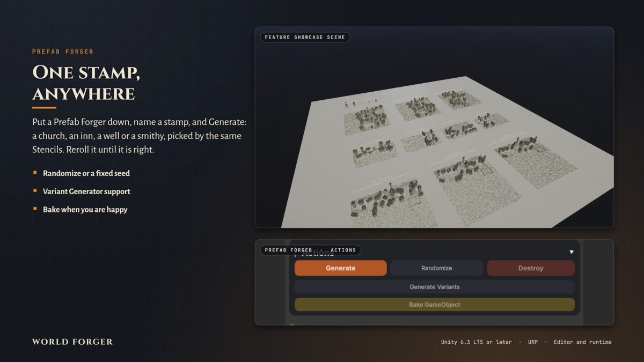Image resolution: width=644 pixels, height=362 pixels.
Task: Click the red Destroy button
Action: point(531,268)
